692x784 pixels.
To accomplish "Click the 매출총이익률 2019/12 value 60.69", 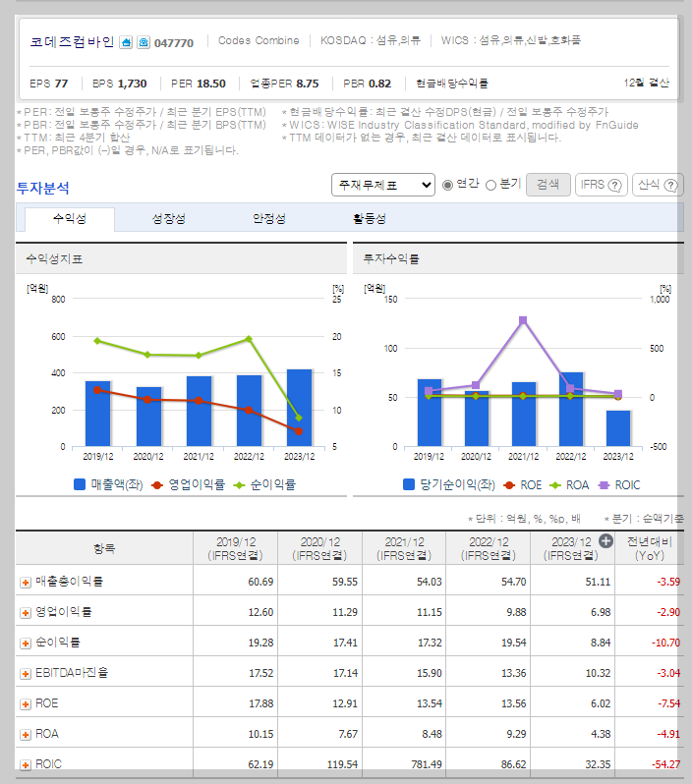I will (260, 582).
